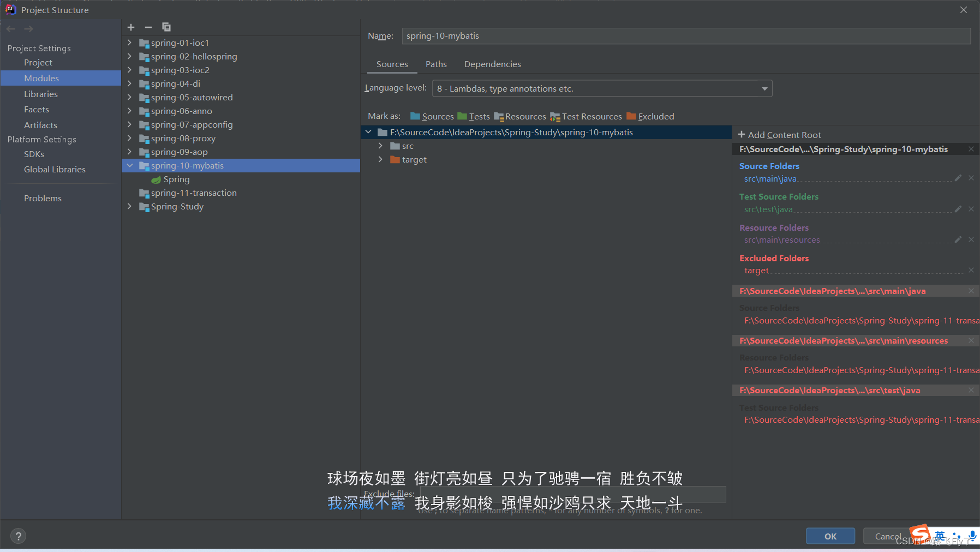
Task: Open Problems section
Action: click(x=43, y=198)
